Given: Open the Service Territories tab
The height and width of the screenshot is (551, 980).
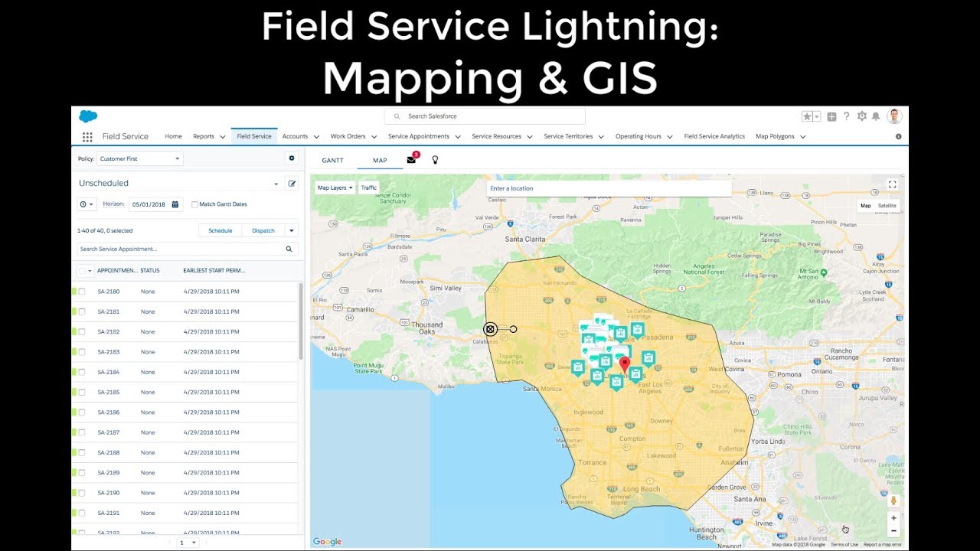Looking at the screenshot, I should pos(568,136).
